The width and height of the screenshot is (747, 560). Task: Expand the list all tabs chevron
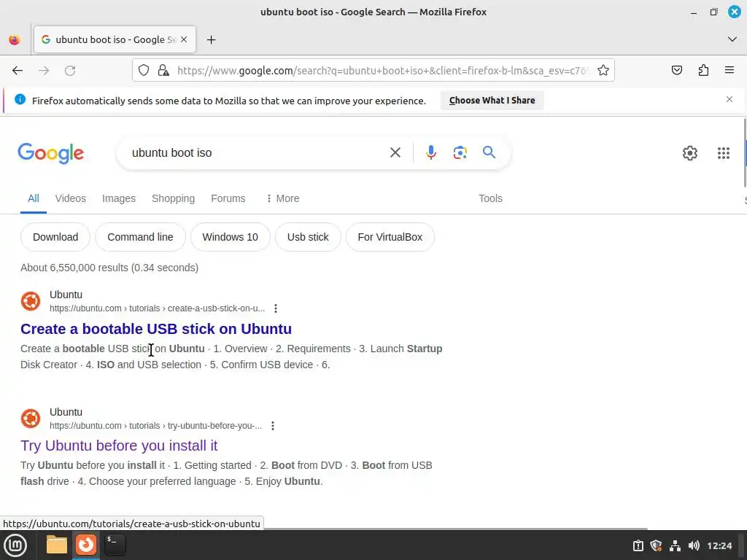pyautogui.click(x=732, y=39)
